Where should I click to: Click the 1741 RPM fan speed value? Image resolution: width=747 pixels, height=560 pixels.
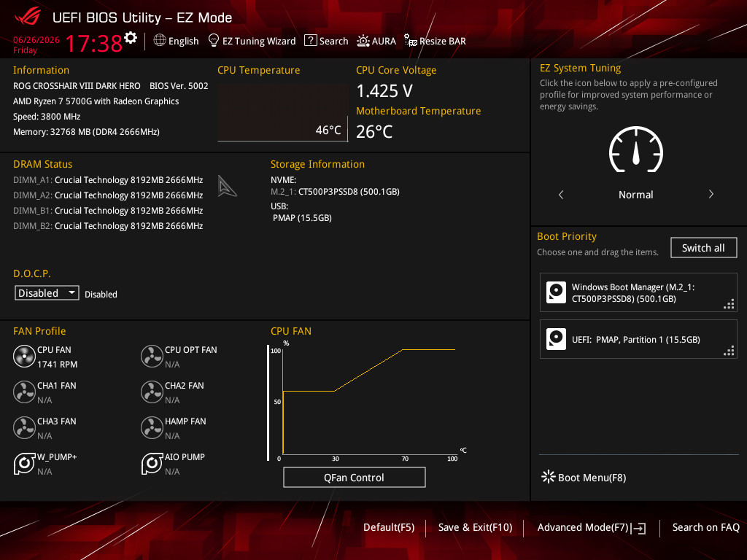click(x=57, y=365)
